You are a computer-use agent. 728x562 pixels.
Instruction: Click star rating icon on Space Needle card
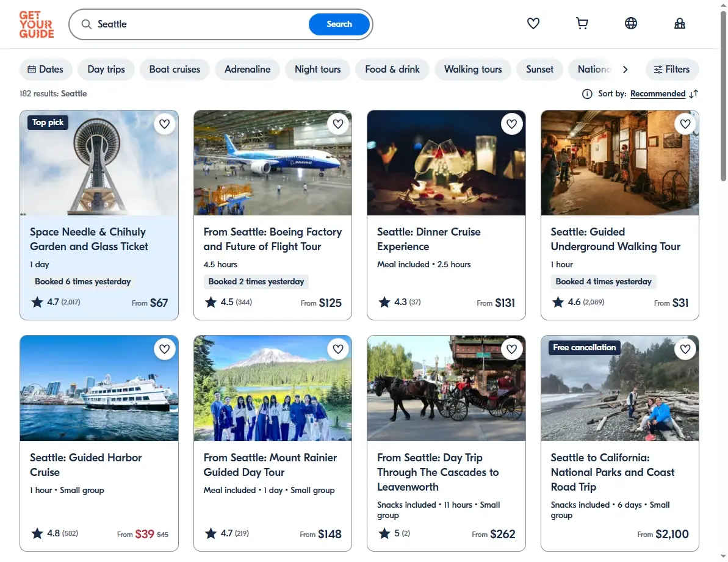[37, 303]
